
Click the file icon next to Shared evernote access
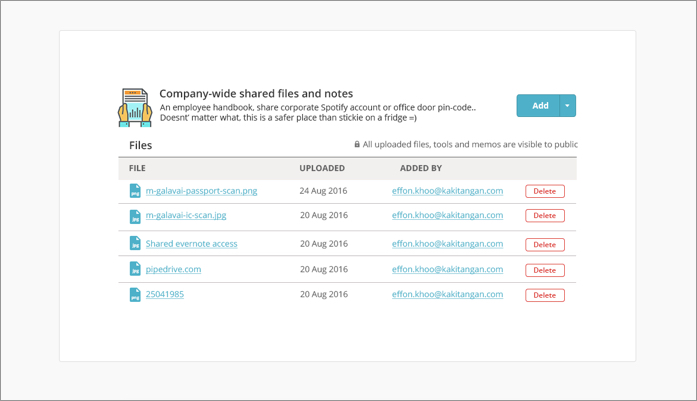click(x=135, y=243)
